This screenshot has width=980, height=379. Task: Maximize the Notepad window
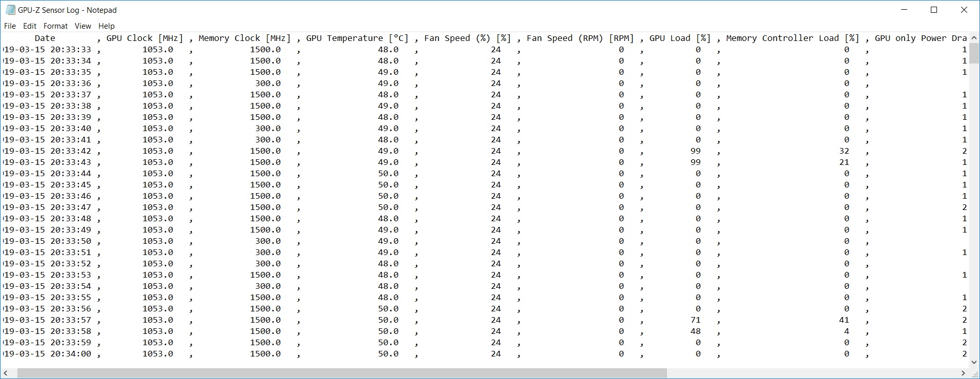coord(934,10)
